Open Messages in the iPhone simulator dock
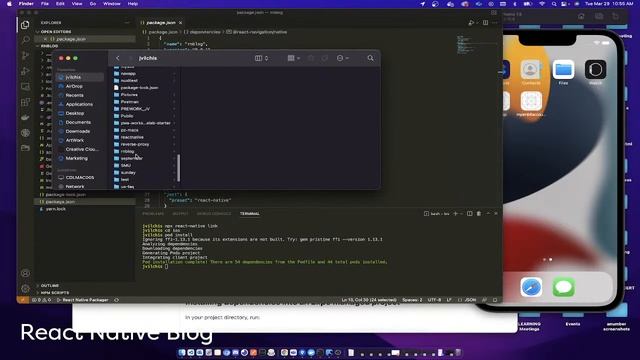 click(x=564, y=287)
